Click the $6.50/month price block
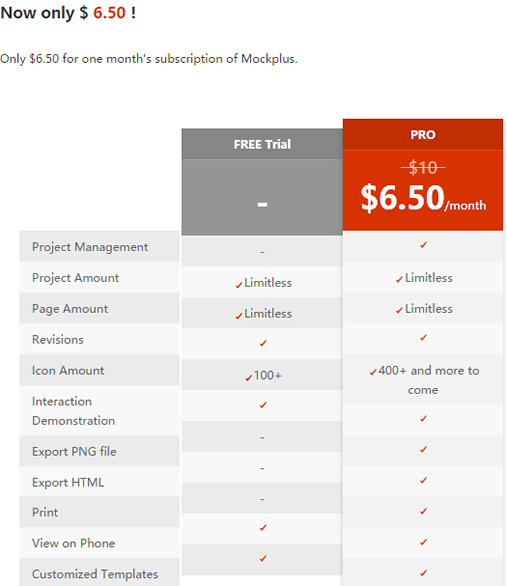Image resolution: width=507 pixels, height=586 pixels. click(x=423, y=198)
